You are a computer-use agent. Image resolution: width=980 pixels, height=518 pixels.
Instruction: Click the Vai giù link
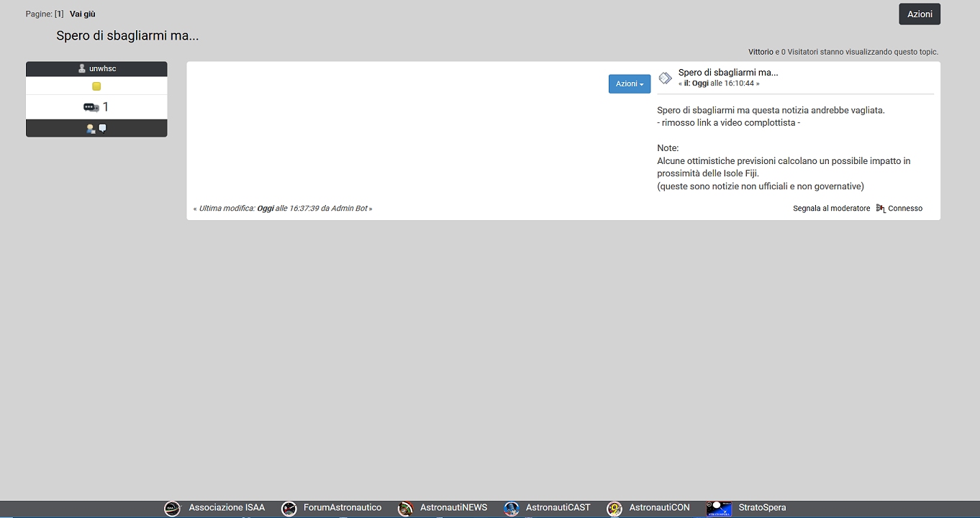tap(82, 14)
